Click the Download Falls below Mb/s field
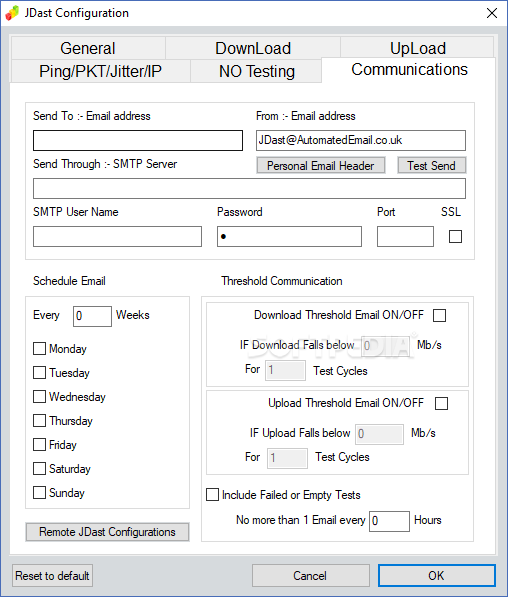The width and height of the screenshot is (508, 597). click(x=385, y=346)
